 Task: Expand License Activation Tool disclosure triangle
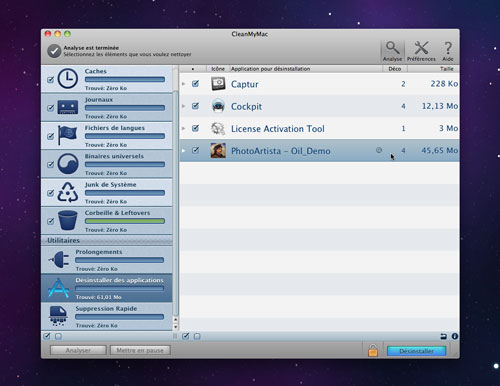click(x=183, y=128)
